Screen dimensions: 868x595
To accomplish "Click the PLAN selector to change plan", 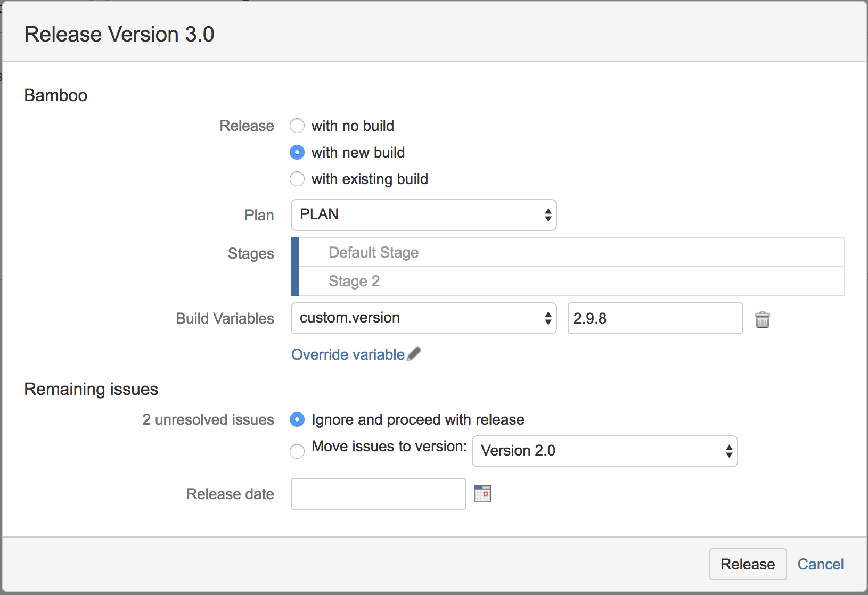I will [x=423, y=215].
